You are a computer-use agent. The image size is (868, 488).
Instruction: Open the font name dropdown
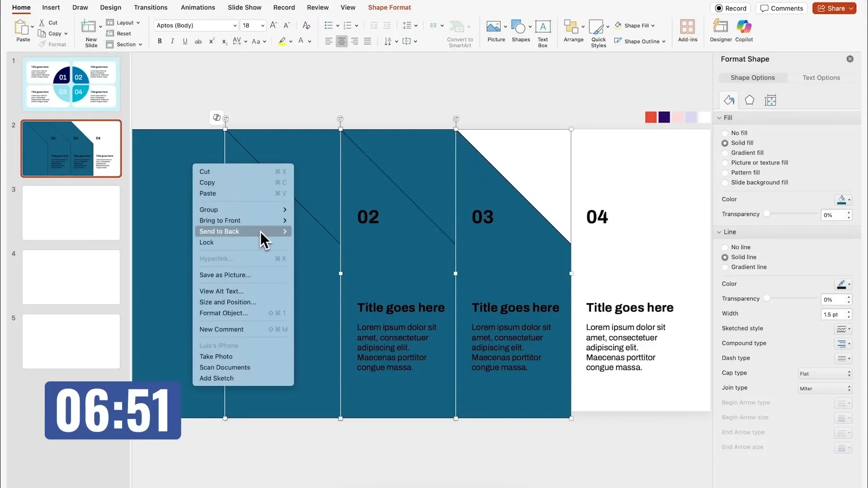click(235, 25)
